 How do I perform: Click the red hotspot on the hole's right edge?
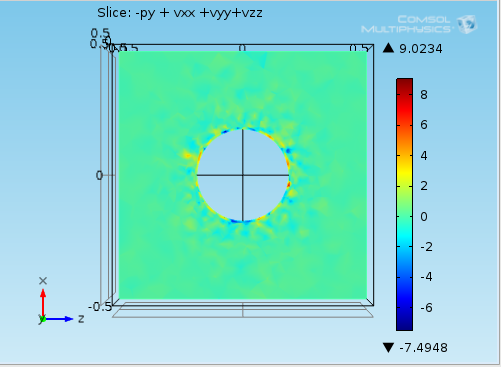289,184
